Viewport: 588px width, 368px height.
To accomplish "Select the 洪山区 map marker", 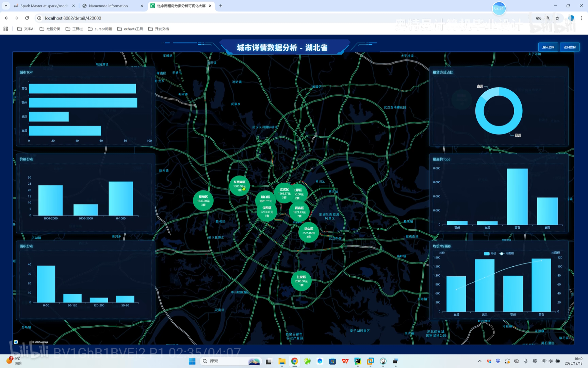I will pyautogui.click(x=309, y=232).
